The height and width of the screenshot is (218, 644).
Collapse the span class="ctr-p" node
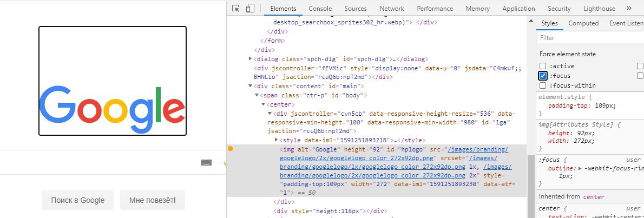[257, 95]
